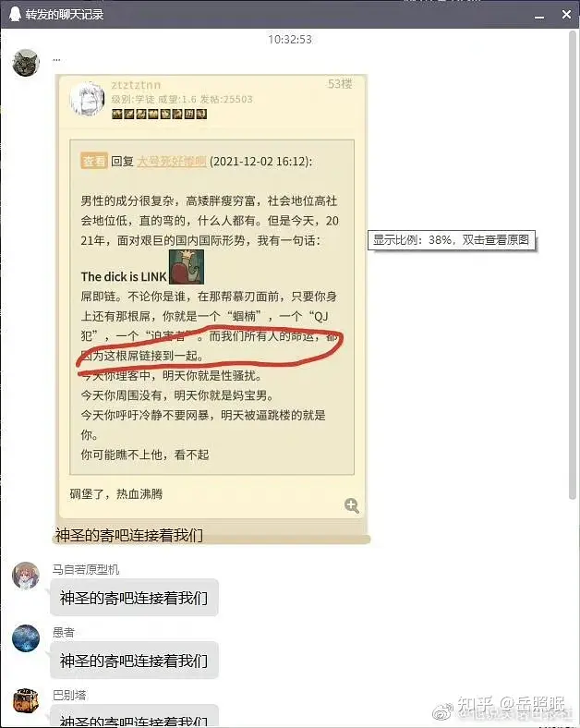The height and width of the screenshot is (728, 580).
Task: Click the orange 查看 button in quote
Action: (x=94, y=161)
